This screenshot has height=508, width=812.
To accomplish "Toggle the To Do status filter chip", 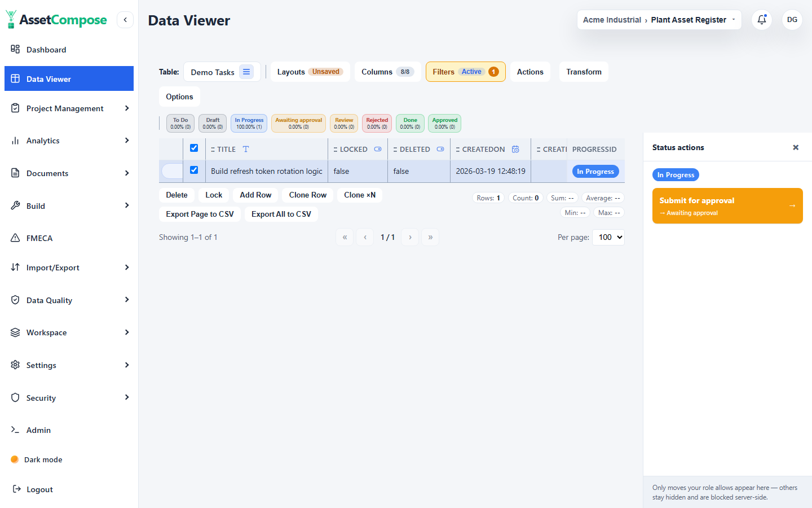I will [180, 123].
